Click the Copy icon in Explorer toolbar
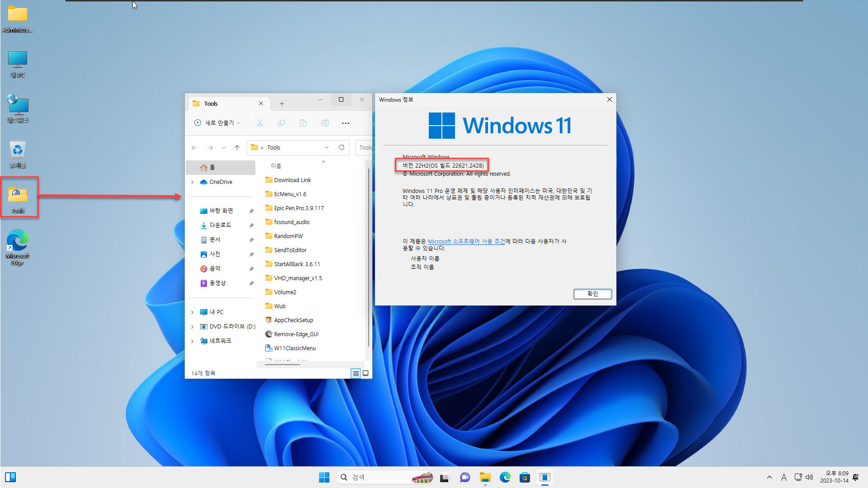 281,123
